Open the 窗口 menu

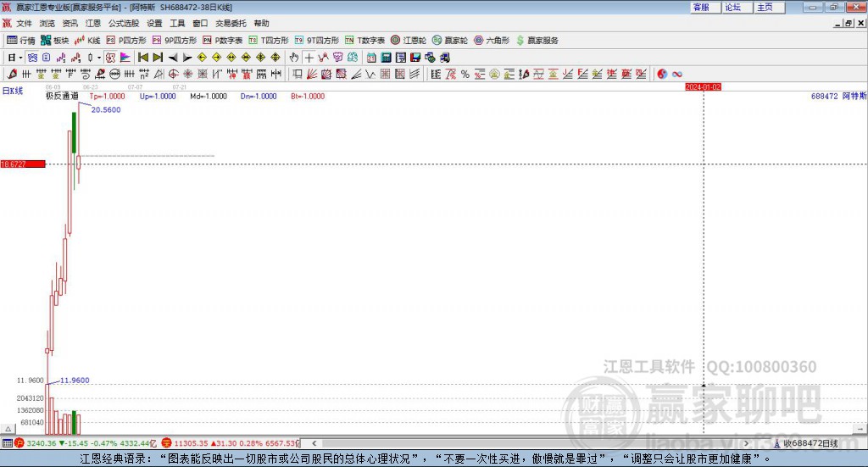coord(200,23)
